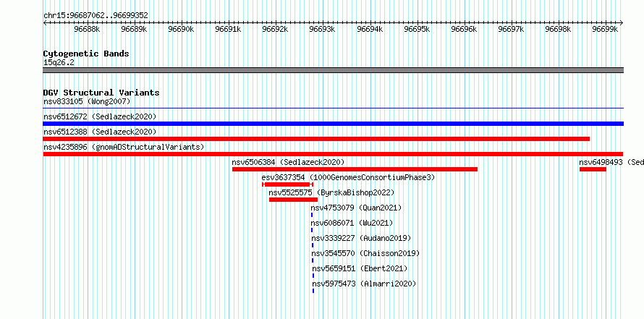This screenshot has height=319, width=644.
Task: Open the DGV Structural Variants track title
Action: 101,93
